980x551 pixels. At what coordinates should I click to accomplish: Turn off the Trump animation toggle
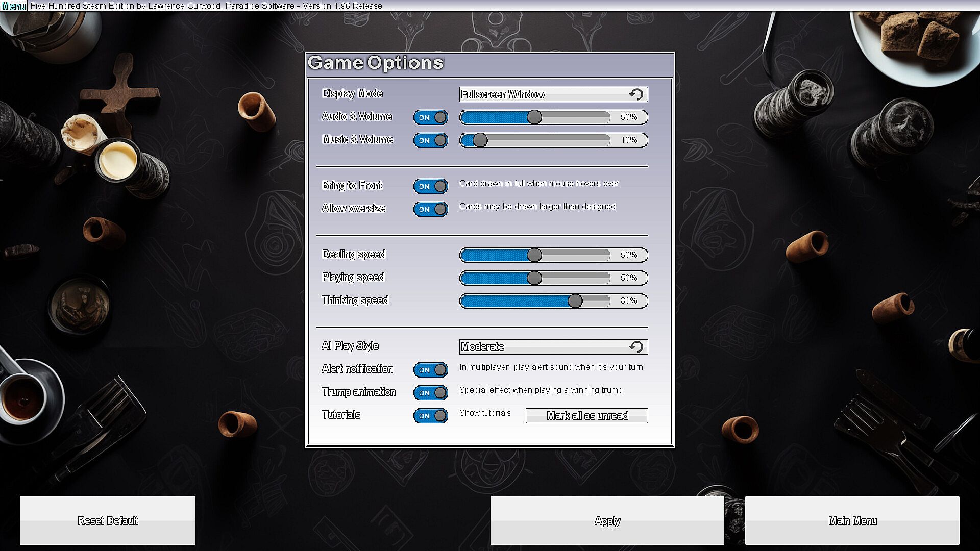[x=430, y=393]
